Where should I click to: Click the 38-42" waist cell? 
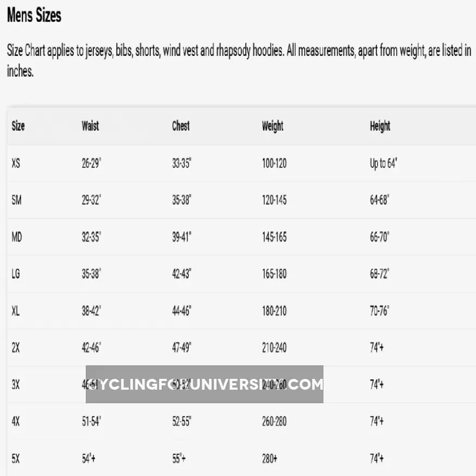point(91,311)
